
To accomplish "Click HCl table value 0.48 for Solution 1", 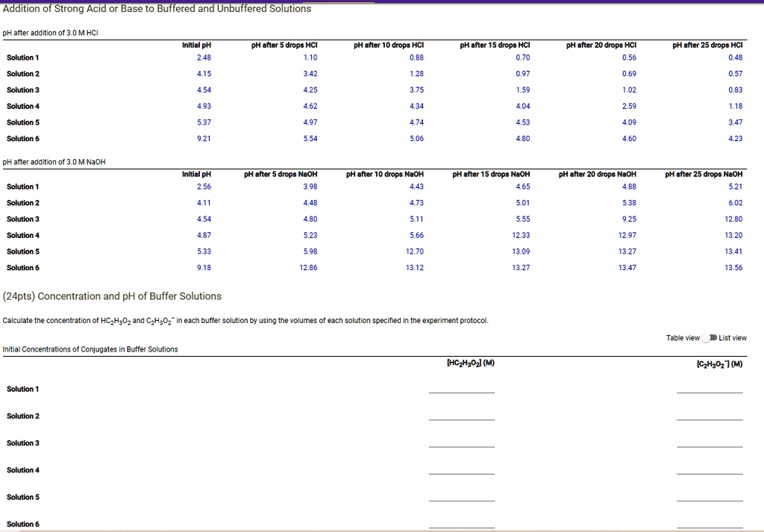I will pyautogui.click(x=735, y=57).
